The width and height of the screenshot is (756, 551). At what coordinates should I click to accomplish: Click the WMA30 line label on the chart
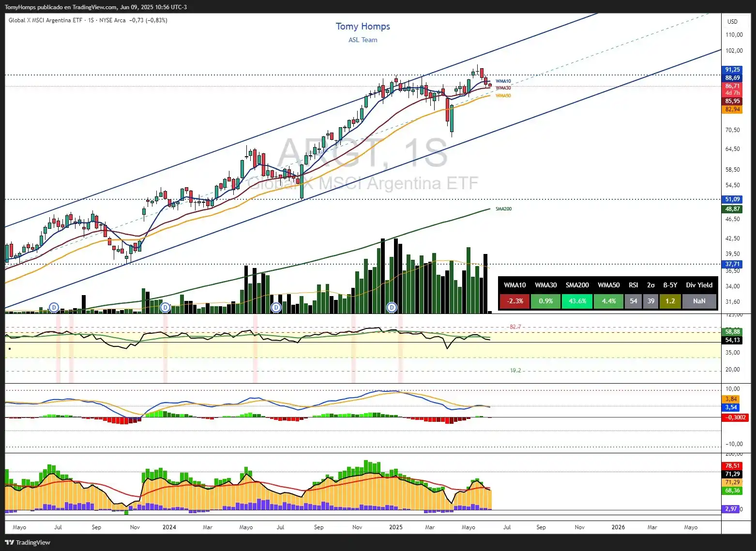click(503, 88)
